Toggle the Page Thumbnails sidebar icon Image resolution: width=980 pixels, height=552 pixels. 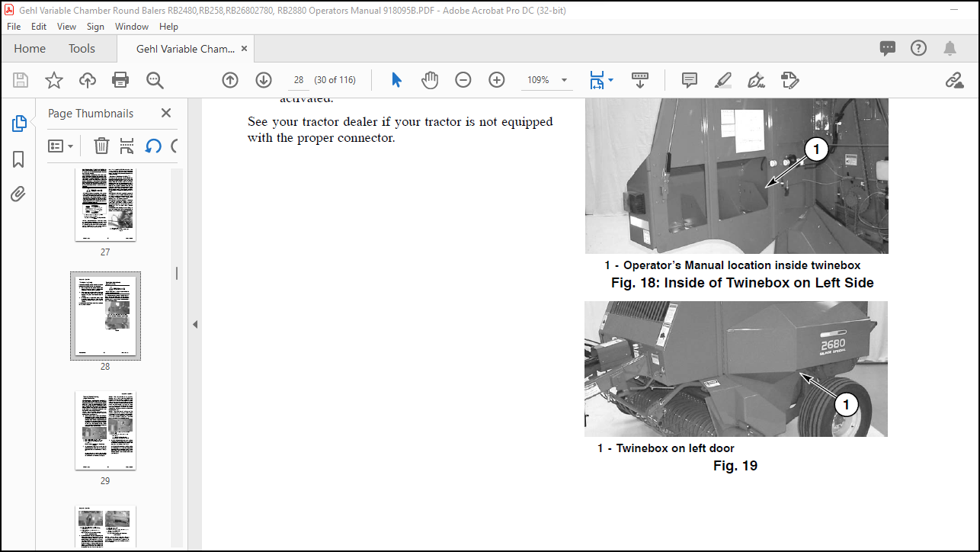[x=19, y=124]
